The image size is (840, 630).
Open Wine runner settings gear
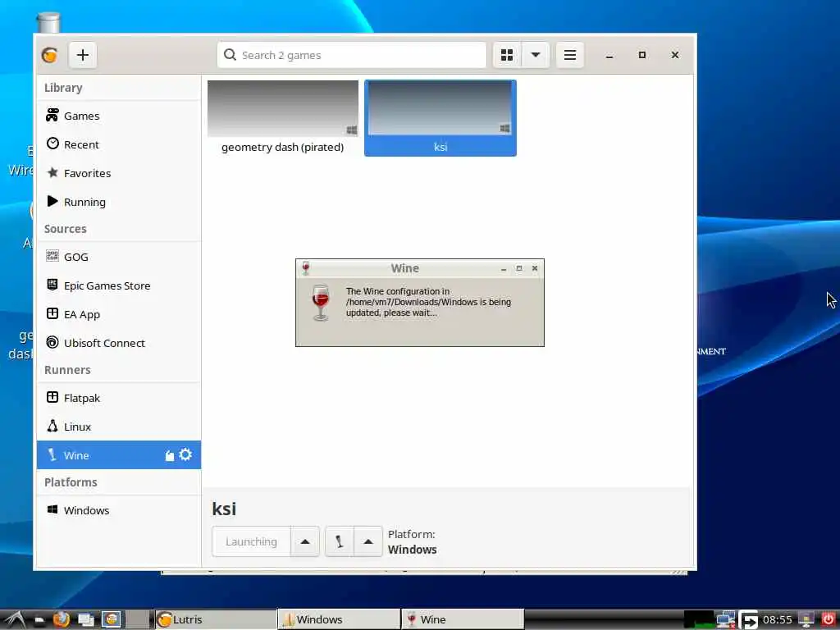pos(185,454)
